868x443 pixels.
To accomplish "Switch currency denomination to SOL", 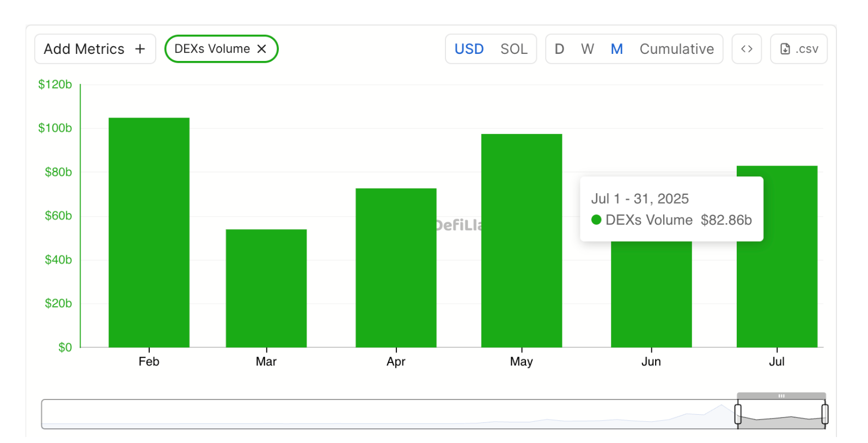I will click(x=514, y=49).
